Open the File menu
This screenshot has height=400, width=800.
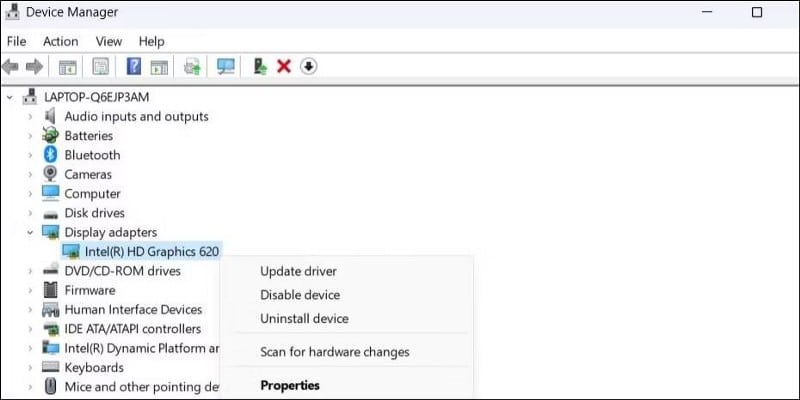click(16, 41)
